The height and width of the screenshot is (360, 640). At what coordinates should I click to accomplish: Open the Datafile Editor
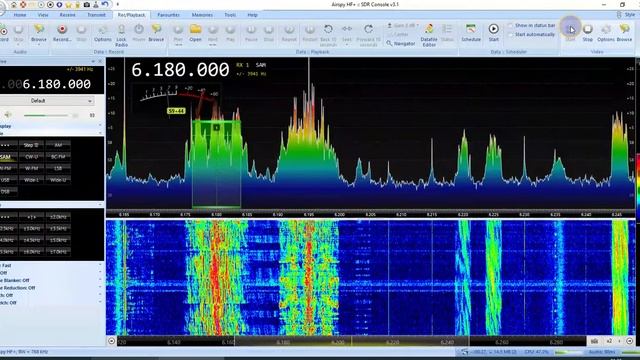(429, 35)
